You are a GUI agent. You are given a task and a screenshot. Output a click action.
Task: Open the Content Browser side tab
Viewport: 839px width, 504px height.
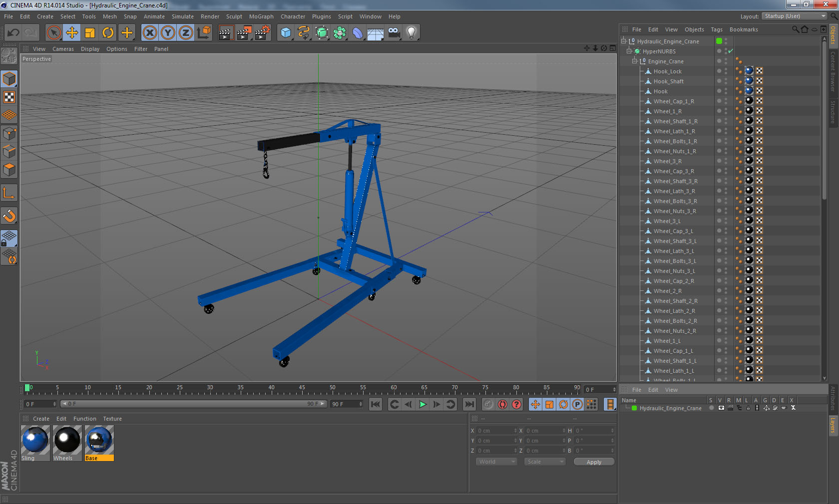[833, 71]
